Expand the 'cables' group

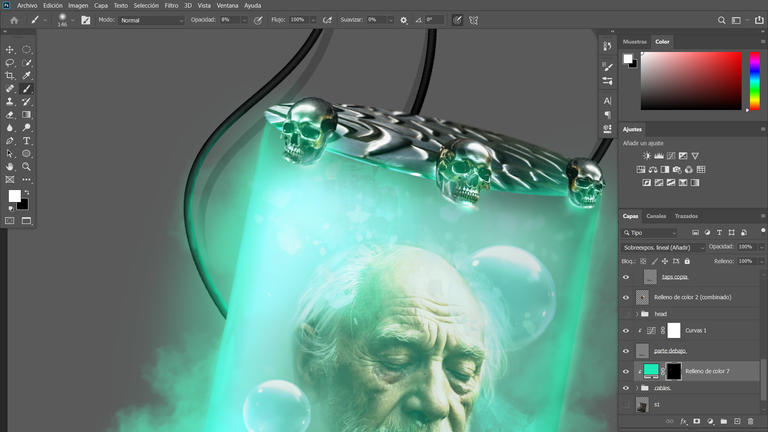tap(637, 388)
